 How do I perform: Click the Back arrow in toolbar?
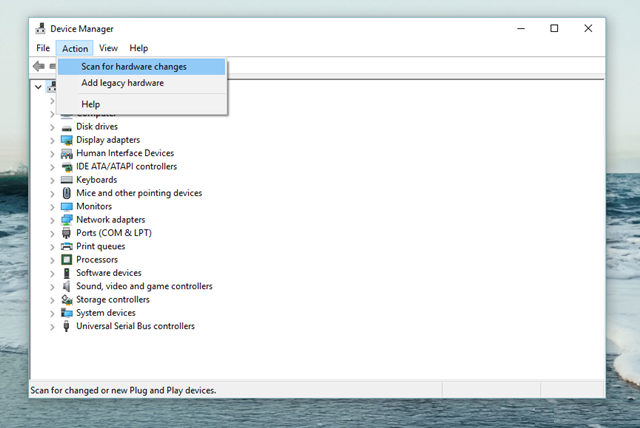pos(39,66)
